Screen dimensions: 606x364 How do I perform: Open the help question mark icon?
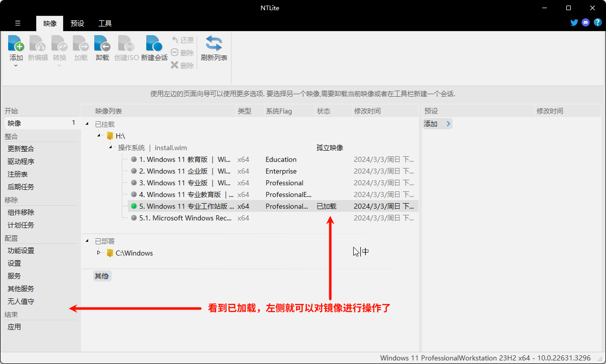click(597, 22)
